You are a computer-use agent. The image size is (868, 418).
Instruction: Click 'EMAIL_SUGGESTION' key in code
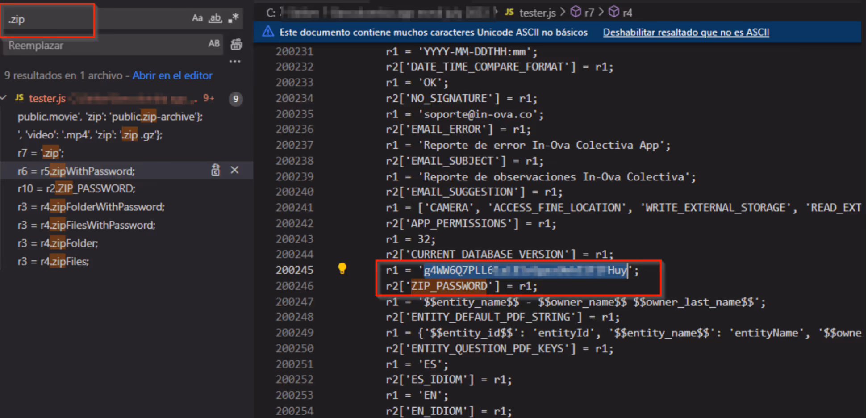pyautogui.click(x=462, y=192)
